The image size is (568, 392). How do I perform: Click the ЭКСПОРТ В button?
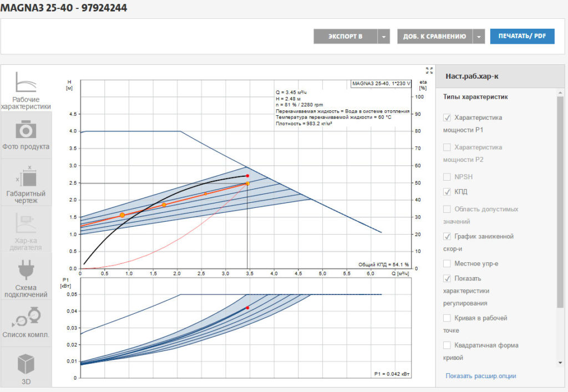click(x=345, y=37)
